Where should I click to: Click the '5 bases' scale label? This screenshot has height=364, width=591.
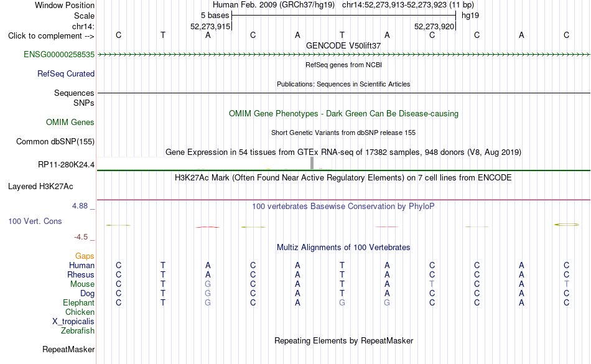click(x=215, y=16)
